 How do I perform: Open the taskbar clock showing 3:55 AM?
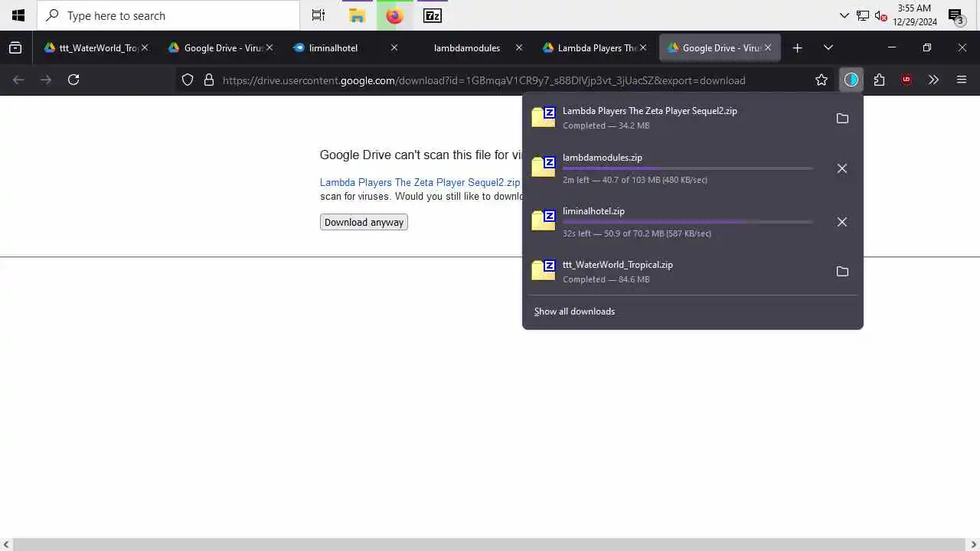915,15
